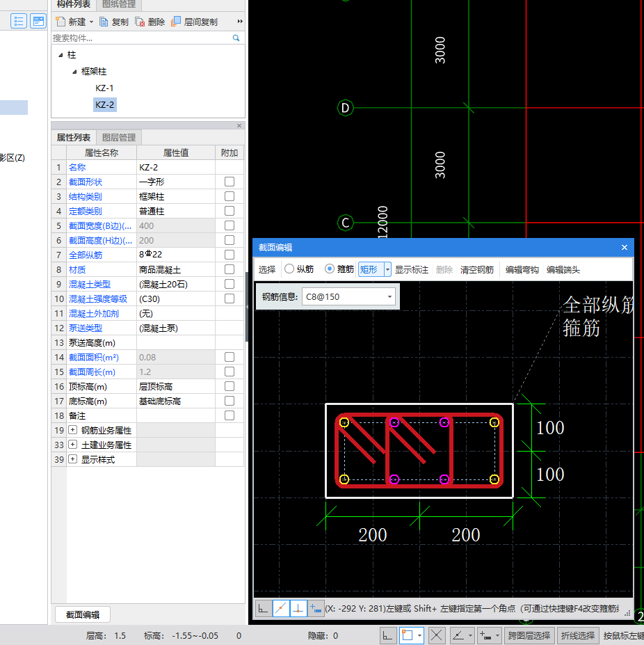The image size is (644, 645).
Task: Expand the 钢筋业务属性 group
Action: (x=73, y=430)
